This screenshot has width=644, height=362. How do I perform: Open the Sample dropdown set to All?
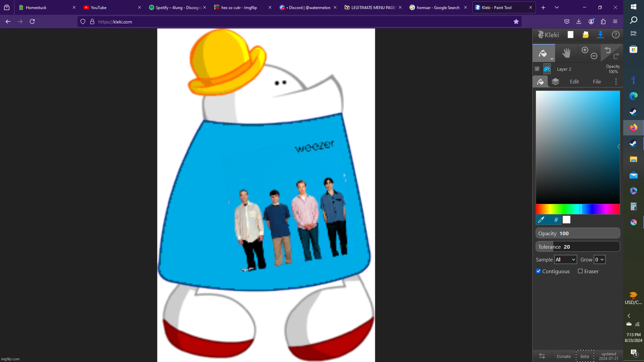(x=566, y=259)
